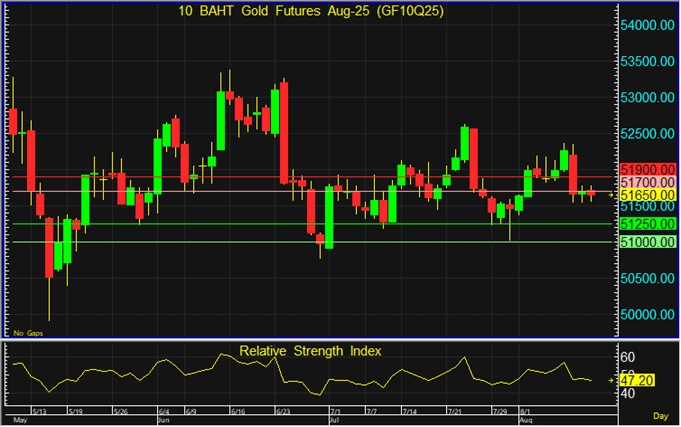
Task: Click the 5/13 date on time axis
Action: [40, 412]
